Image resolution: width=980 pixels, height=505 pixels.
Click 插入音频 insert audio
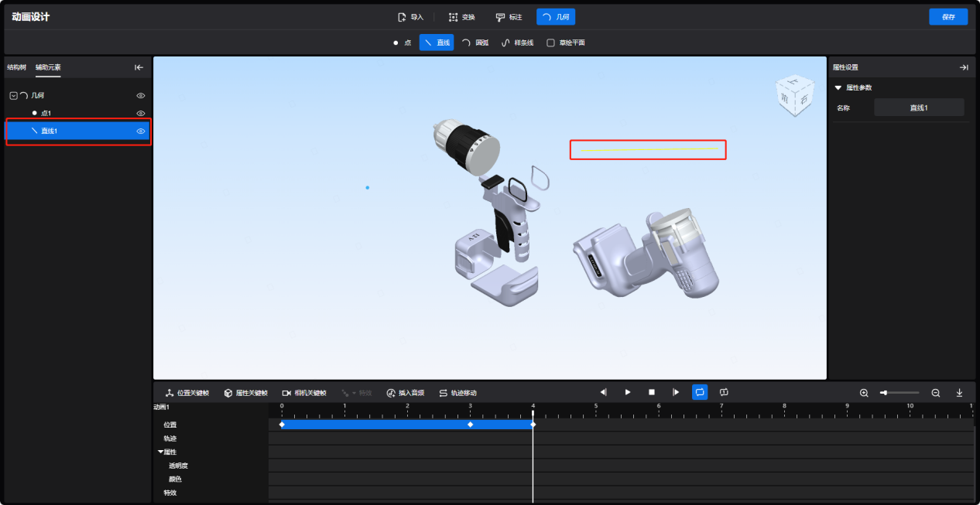point(405,393)
